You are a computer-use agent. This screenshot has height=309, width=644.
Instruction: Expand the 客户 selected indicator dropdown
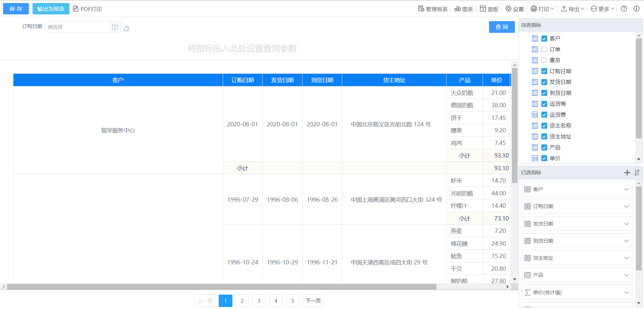[626, 189]
